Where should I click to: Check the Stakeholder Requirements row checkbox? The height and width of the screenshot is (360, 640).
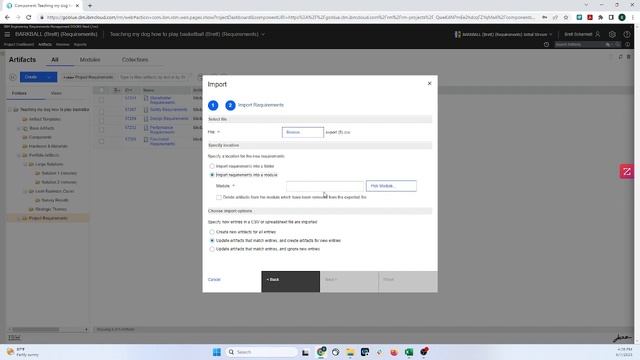[102, 99]
